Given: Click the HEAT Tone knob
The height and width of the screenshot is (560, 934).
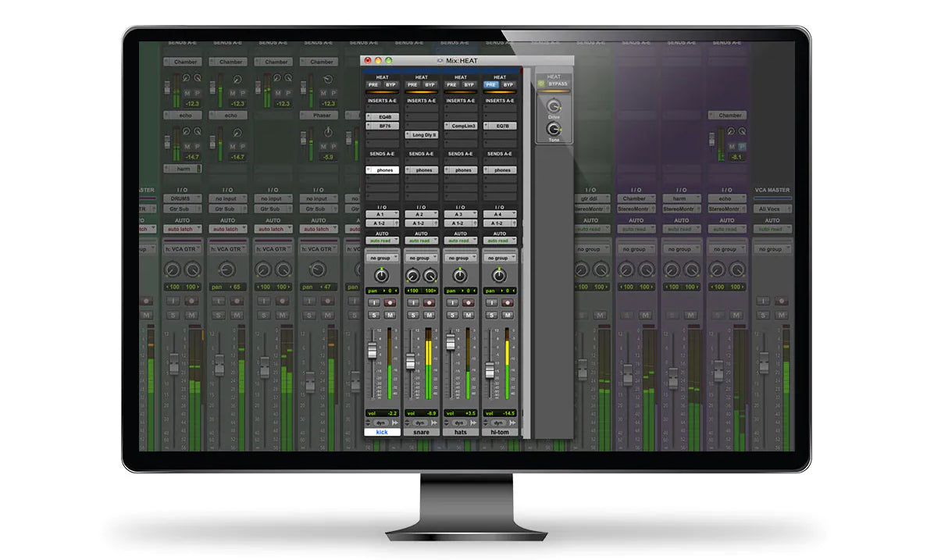Looking at the screenshot, I should tap(554, 130).
